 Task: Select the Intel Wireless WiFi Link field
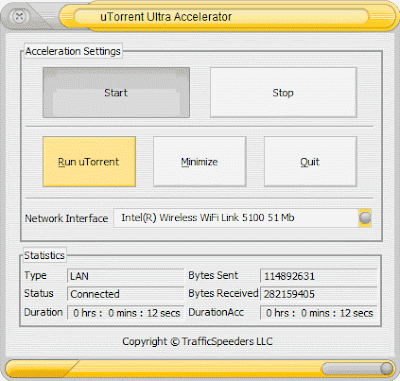pos(236,218)
